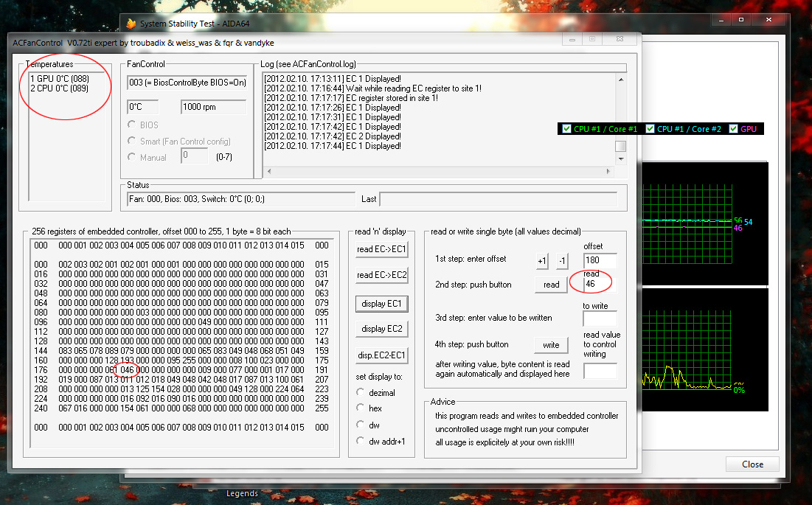Uncheck the GPU graph checkbox in AIDA64
The height and width of the screenshot is (505, 812).
click(x=733, y=129)
